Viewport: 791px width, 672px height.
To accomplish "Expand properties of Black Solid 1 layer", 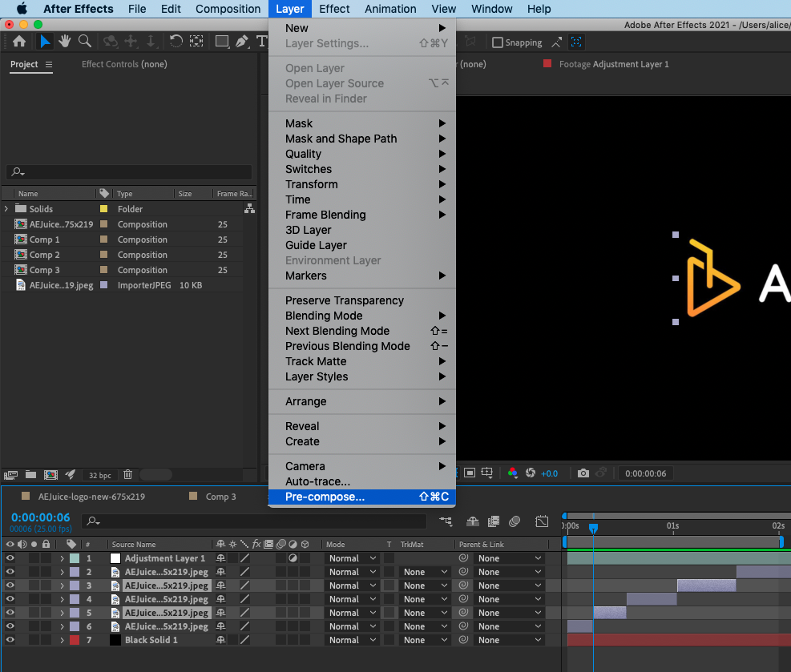I will pos(62,640).
